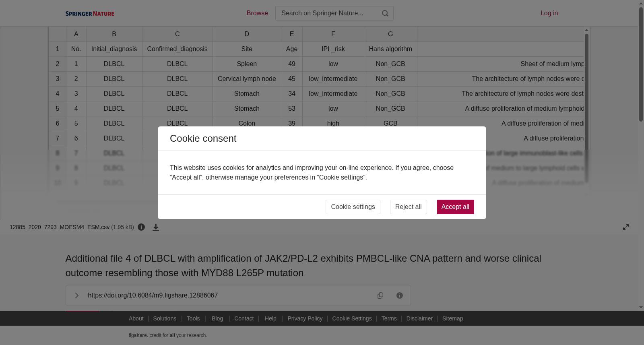Open the Browse link in header
The width and height of the screenshot is (644, 345).
click(257, 13)
